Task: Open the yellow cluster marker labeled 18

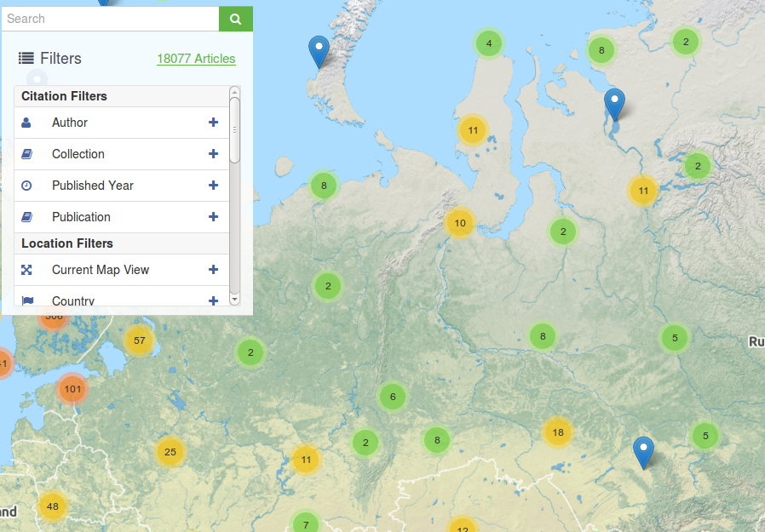Action: [558, 432]
